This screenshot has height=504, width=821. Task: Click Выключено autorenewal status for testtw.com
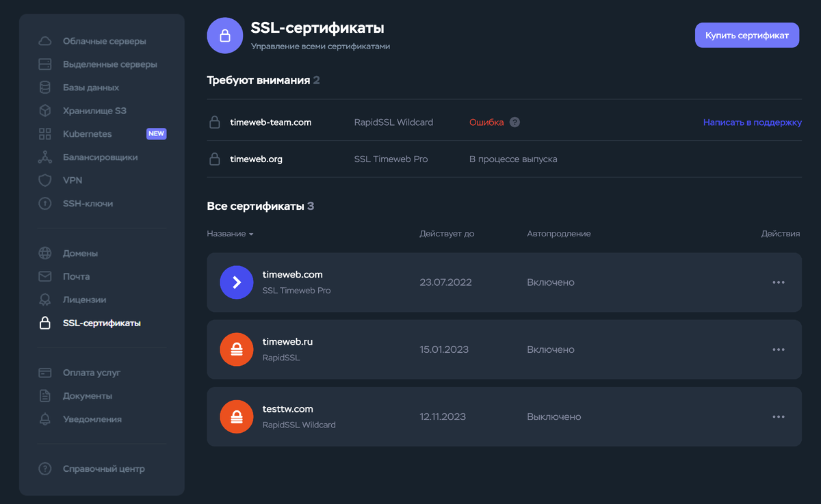554,416
